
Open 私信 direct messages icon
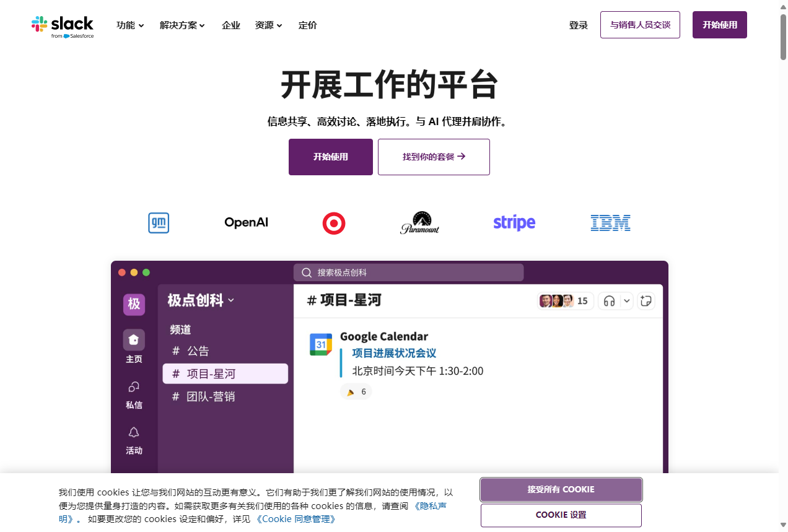[x=134, y=387]
